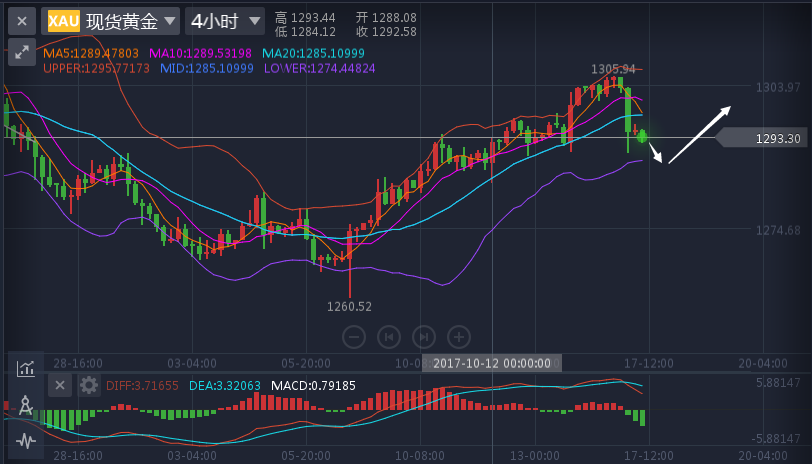Remove the MACD indicator panel
The width and height of the screenshot is (812, 464).
[60, 385]
